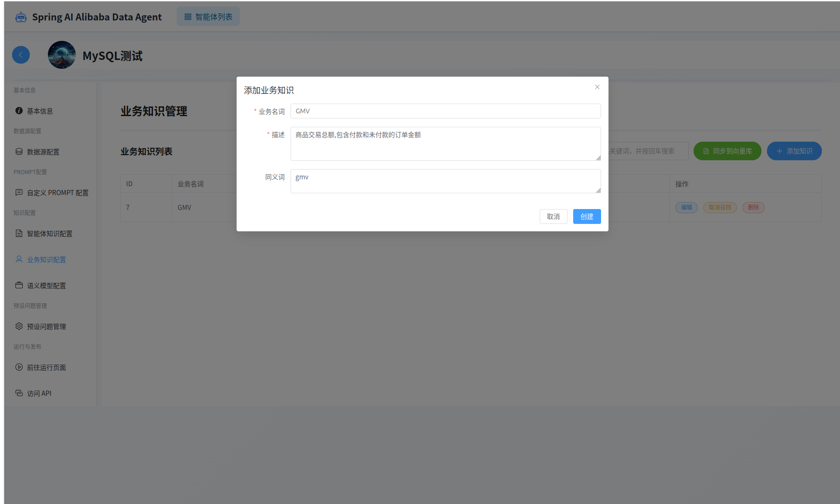Click the 智能体知识配置 document icon
840x504 pixels.
(19, 233)
